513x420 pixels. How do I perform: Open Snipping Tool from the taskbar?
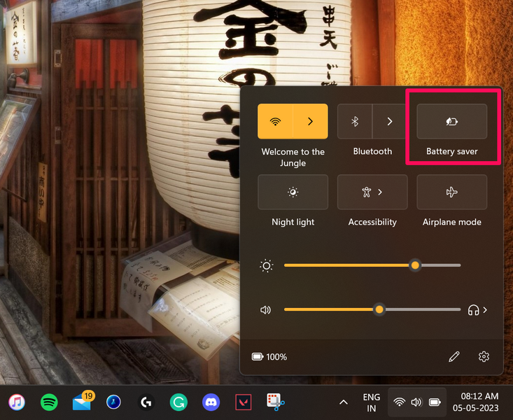(x=275, y=402)
